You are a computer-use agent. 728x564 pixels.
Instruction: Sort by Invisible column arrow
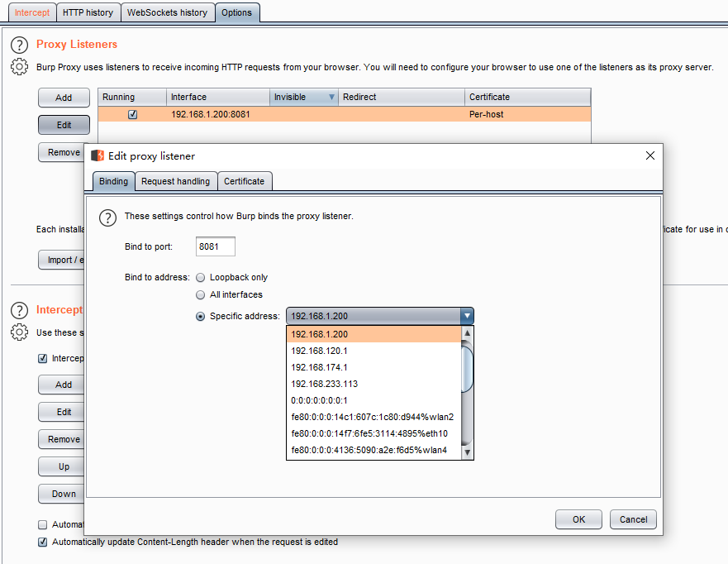(331, 97)
